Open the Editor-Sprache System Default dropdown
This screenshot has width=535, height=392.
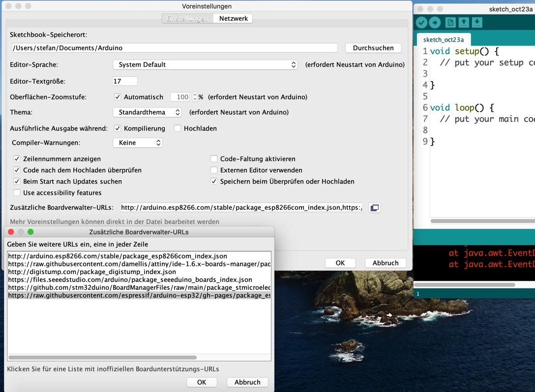(x=205, y=65)
